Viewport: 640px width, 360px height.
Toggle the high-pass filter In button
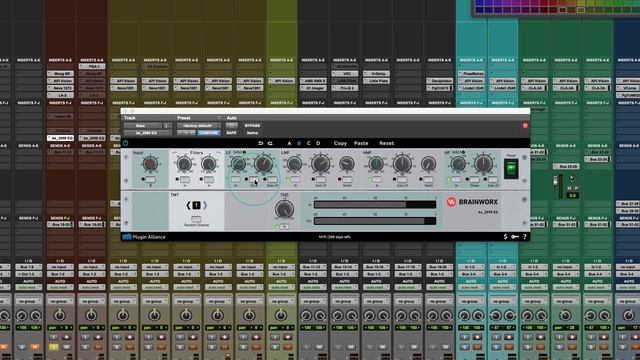tap(184, 180)
